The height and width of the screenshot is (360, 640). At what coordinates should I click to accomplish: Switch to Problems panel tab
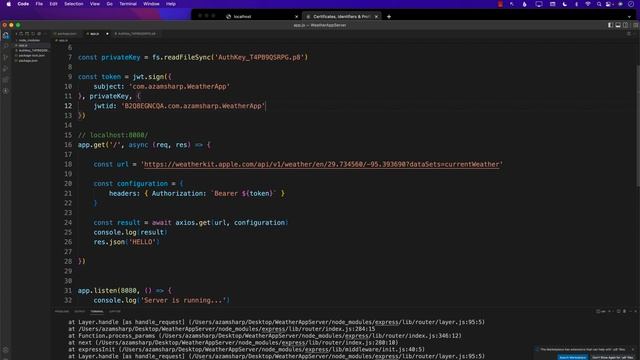[62, 311]
